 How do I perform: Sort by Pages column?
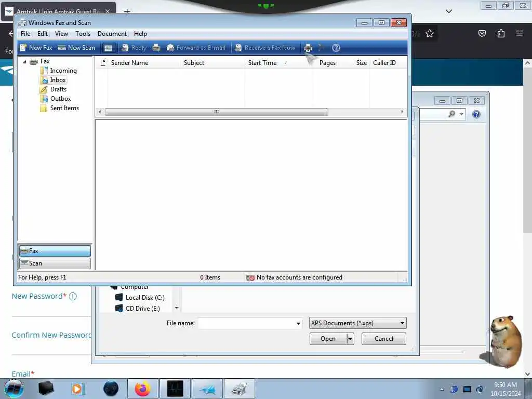coord(327,63)
